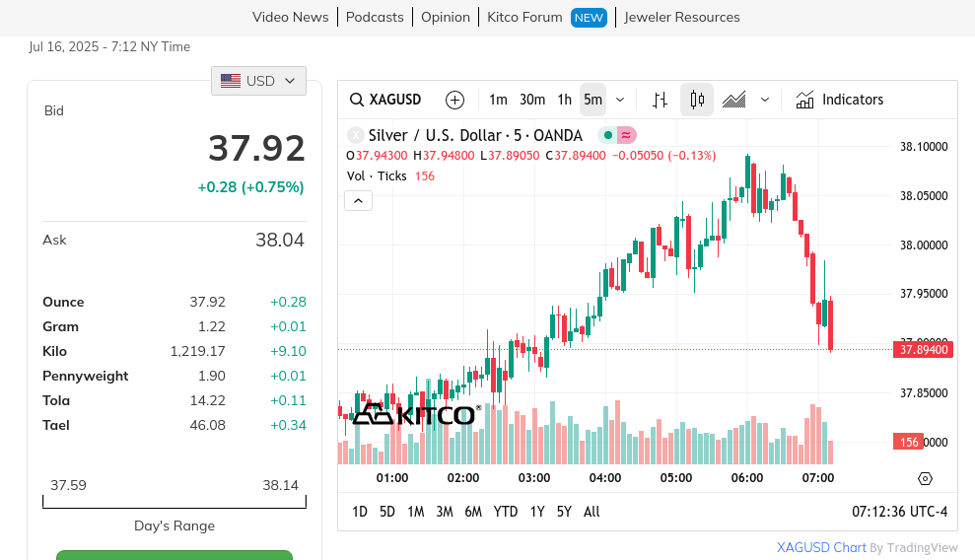975x560 pixels.
Task: Set chart range to All
Action: pyautogui.click(x=592, y=512)
